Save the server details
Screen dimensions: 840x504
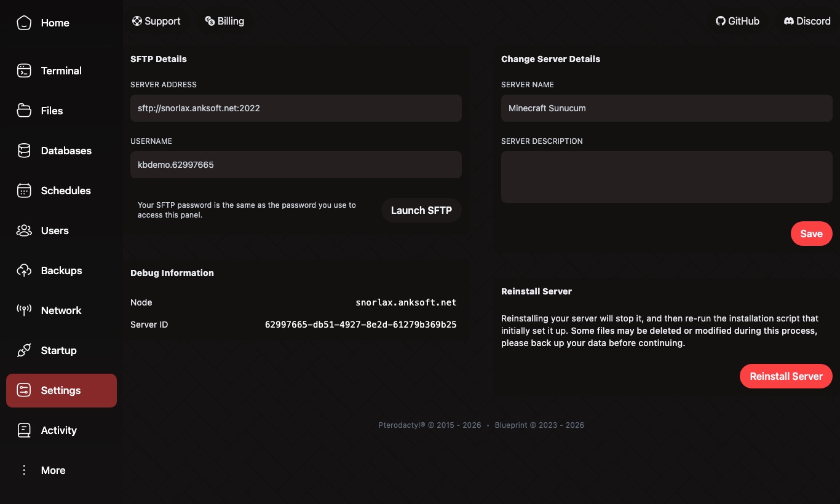[x=811, y=234]
